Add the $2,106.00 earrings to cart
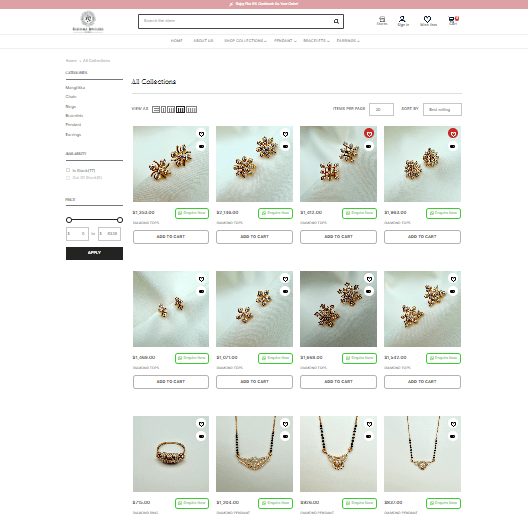This screenshot has height=514, width=528. click(254, 237)
